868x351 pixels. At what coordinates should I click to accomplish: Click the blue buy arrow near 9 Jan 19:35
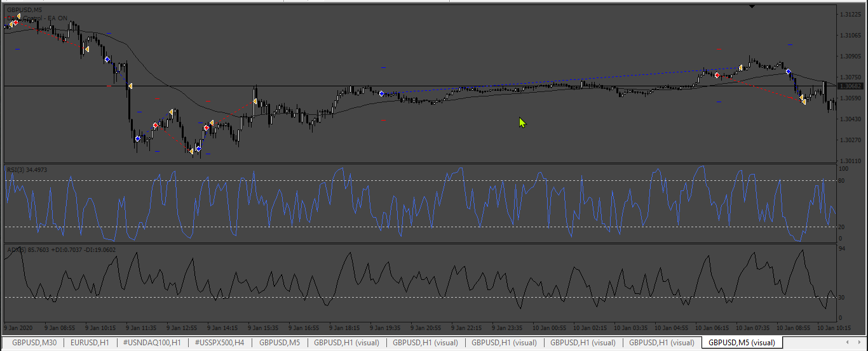pyautogui.click(x=381, y=94)
